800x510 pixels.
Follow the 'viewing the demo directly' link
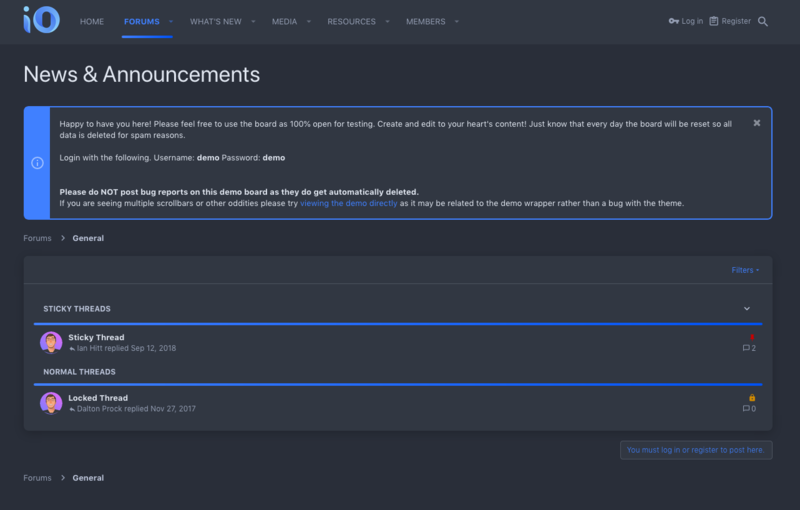click(x=348, y=203)
